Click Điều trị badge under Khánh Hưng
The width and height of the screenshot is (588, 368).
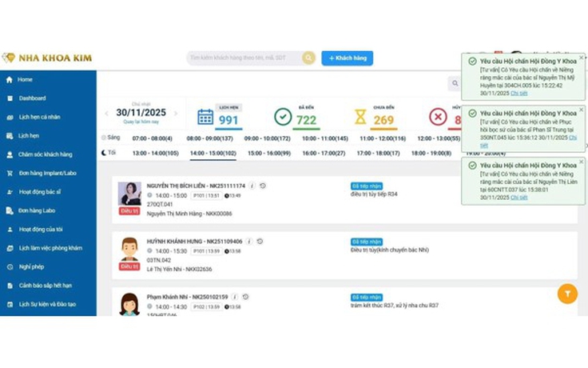point(129,266)
